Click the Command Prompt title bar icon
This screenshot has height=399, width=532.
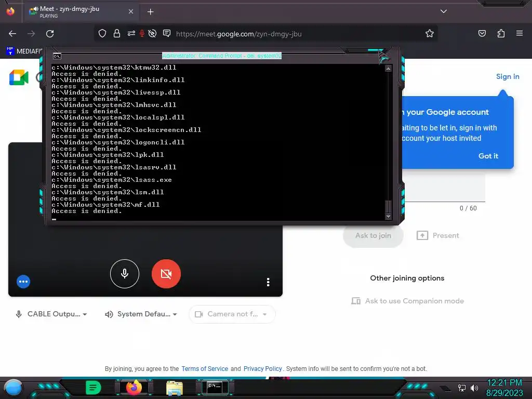tap(57, 56)
